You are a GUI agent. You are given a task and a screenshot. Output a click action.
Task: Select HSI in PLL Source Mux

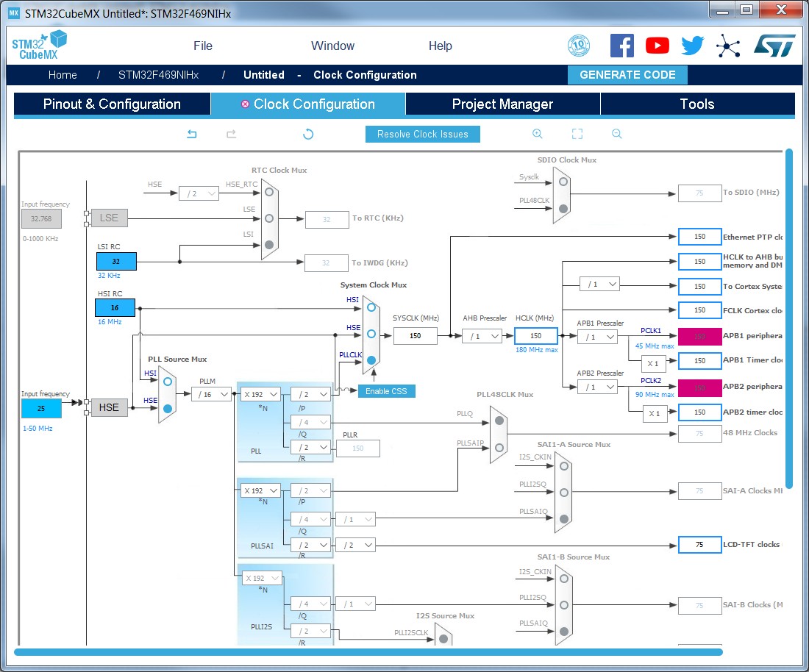tap(168, 382)
